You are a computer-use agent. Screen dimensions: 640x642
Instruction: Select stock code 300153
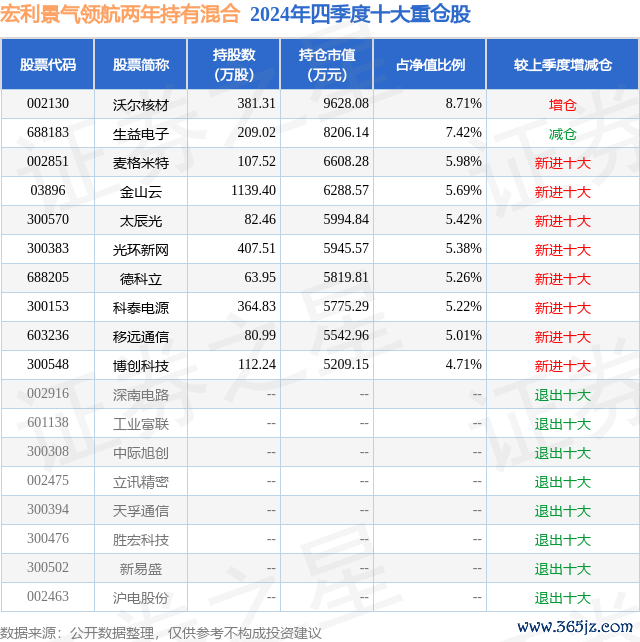[48, 307]
